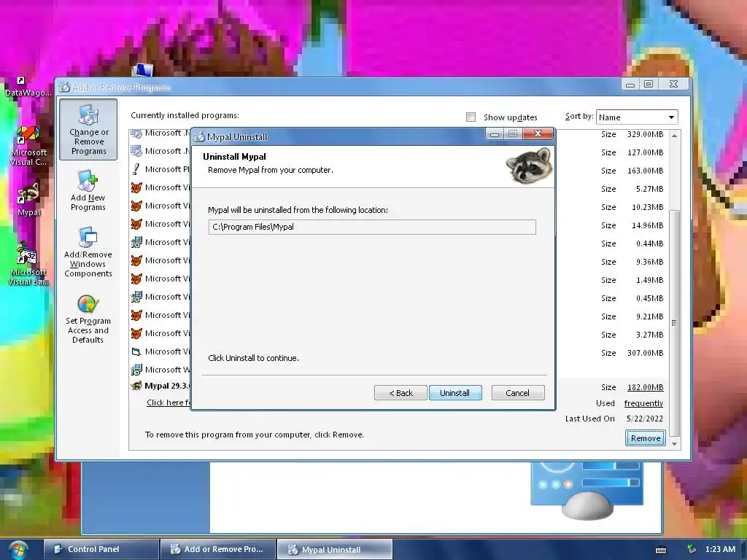Switch to Mypal Uninstall taskbar button
747x560 pixels.
[x=335, y=549]
